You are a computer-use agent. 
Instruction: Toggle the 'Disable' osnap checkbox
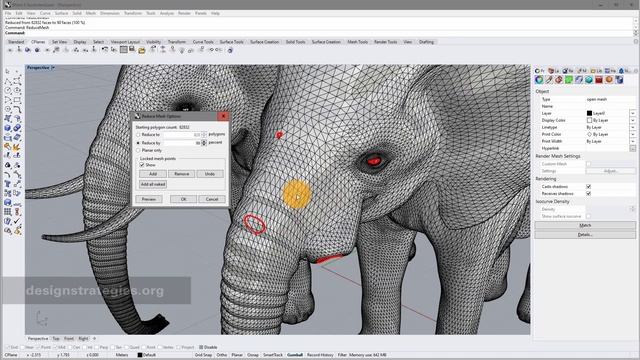click(x=201, y=347)
